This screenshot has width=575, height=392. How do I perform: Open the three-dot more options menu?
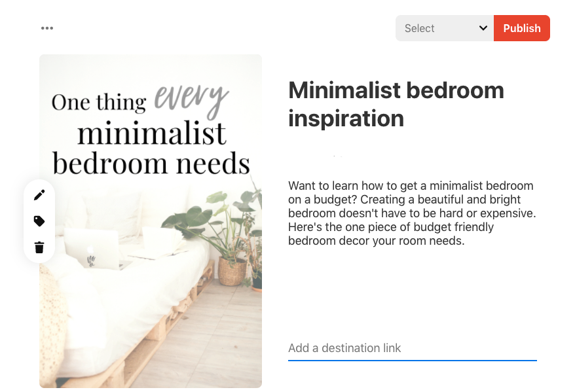coord(47,28)
